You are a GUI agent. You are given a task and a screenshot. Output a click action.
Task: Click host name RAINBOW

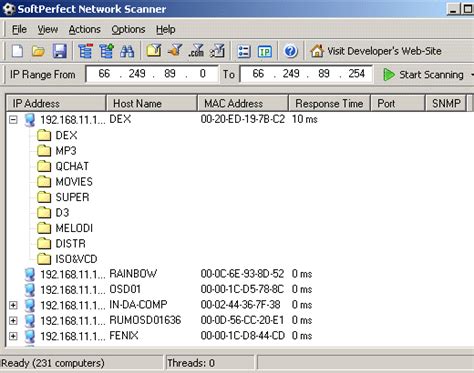(133, 274)
